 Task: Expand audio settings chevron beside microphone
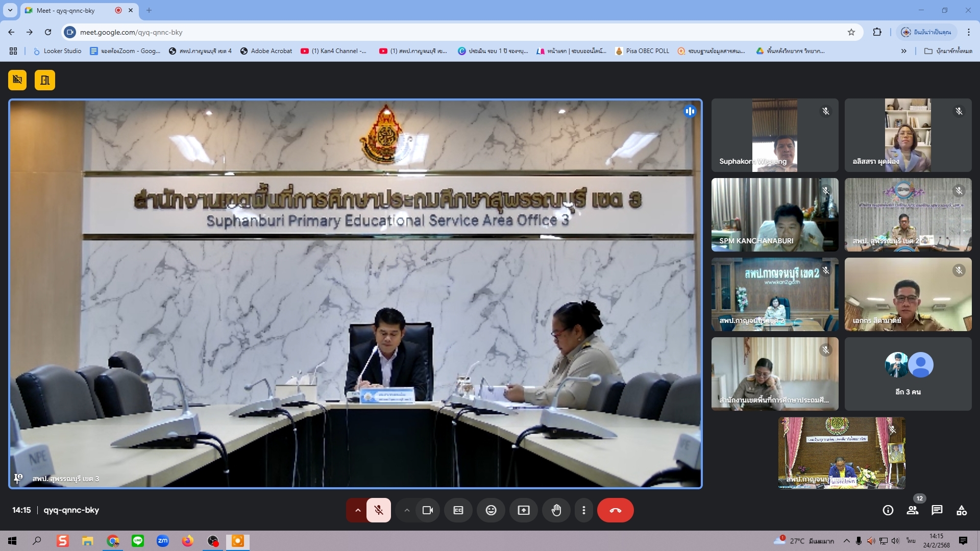point(358,510)
